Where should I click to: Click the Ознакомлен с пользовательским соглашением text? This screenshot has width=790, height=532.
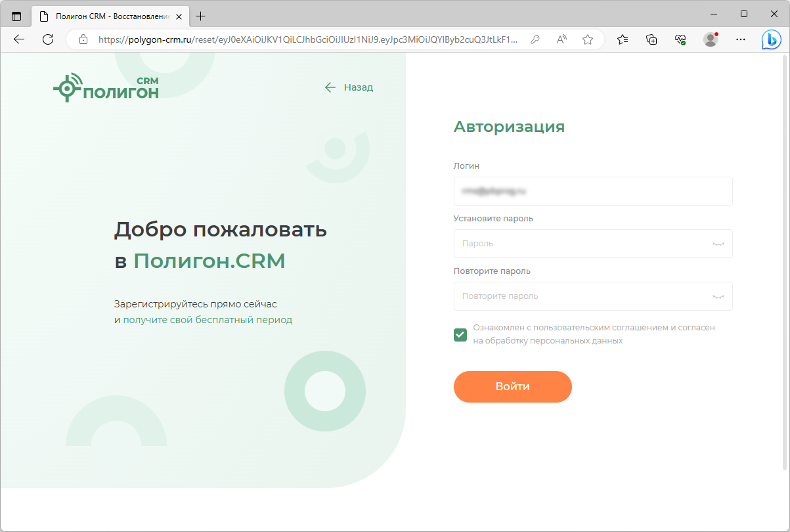coord(594,334)
